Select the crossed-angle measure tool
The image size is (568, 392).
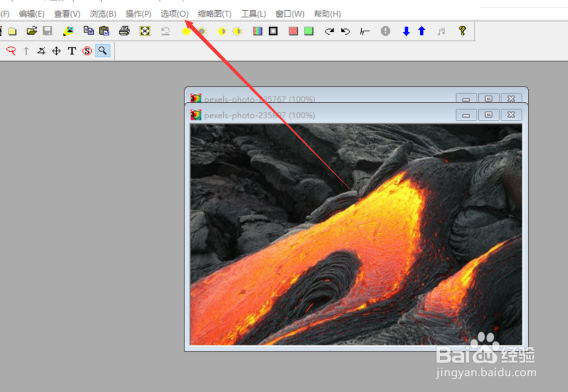pos(41,51)
